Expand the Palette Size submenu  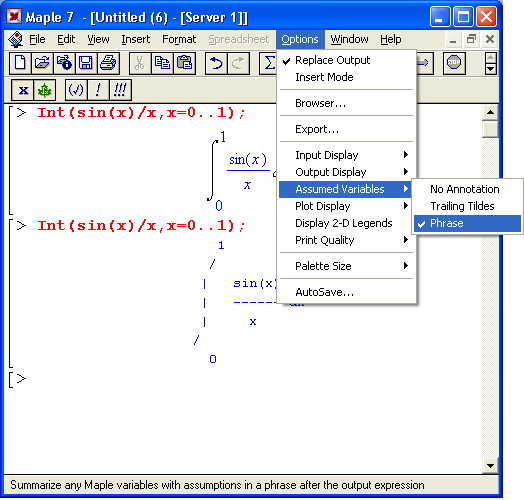click(346, 266)
